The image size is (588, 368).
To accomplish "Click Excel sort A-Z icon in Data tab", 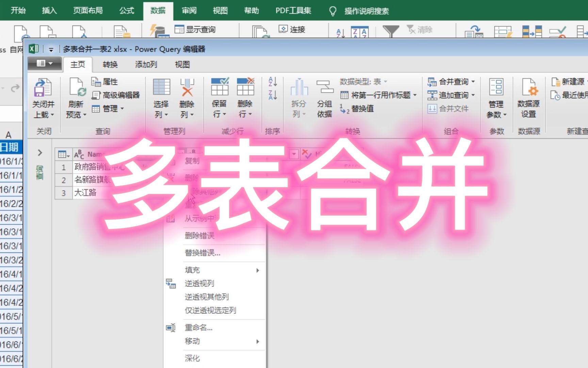I will (340, 33).
